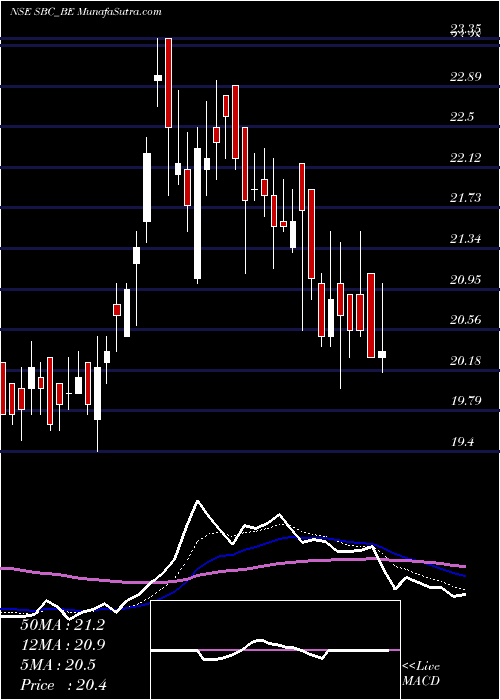This screenshot has width=500, height=700.
Task: Click the 22.5 price axis label
Action: 462,117
